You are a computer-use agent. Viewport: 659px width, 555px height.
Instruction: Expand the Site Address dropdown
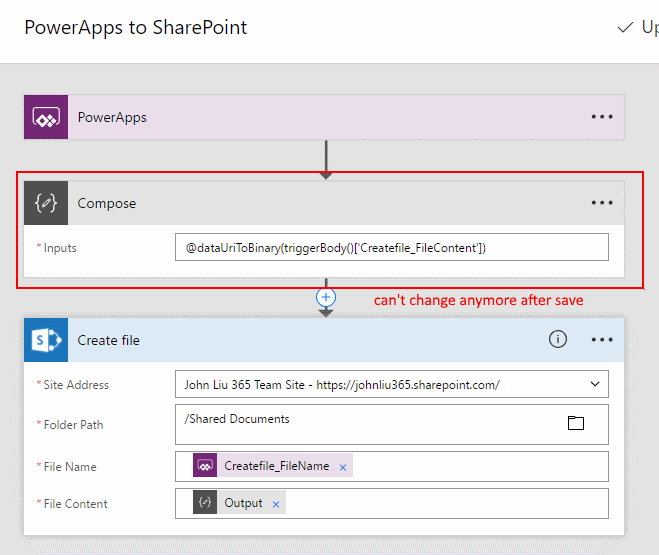tap(596, 385)
